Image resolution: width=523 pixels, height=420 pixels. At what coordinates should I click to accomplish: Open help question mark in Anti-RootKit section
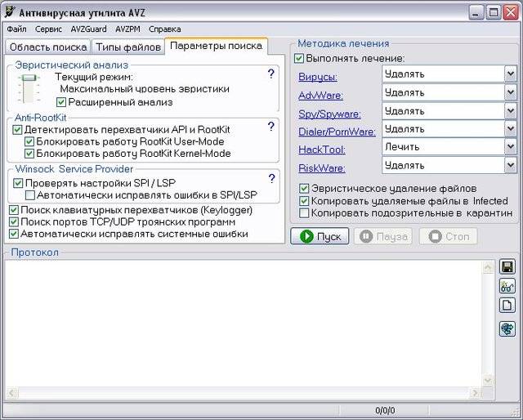270,127
